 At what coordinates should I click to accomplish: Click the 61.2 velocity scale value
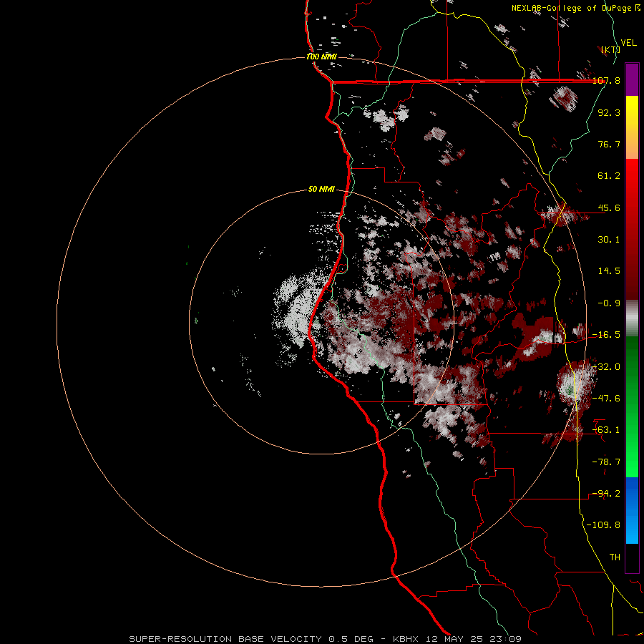pyautogui.click(x=609, y=176)
